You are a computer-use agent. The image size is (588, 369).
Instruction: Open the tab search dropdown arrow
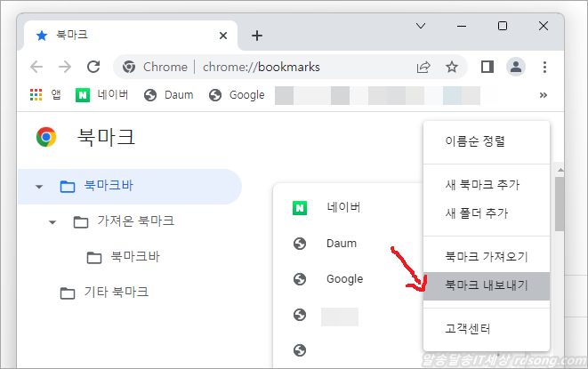(x=421, y=27)
